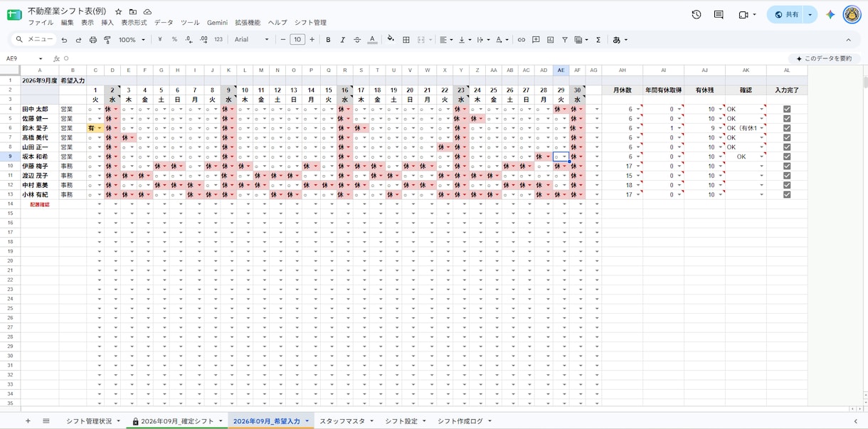Add a new sheet with plus icon
Screen dimensions: 868x429
pos(28,421)
